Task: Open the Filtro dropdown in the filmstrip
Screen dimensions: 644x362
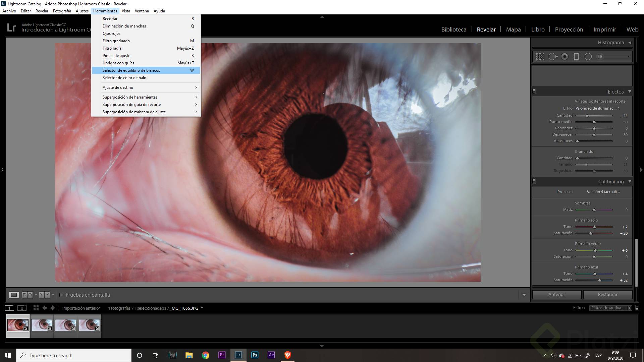Action: [610, 308]
